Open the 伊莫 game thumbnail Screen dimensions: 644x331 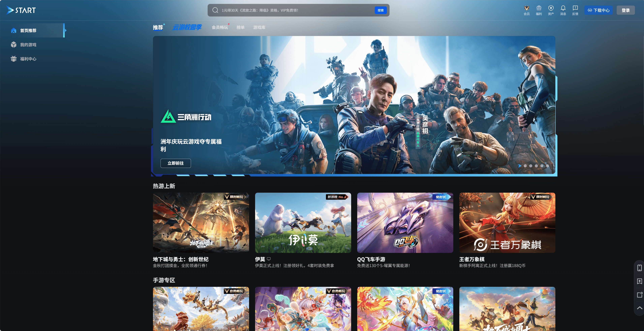tap(303, 223)
